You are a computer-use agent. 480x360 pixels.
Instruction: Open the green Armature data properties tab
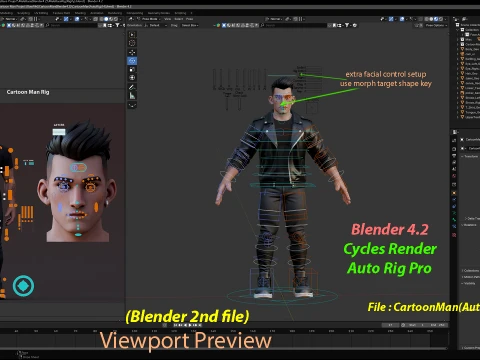[454, 213]
